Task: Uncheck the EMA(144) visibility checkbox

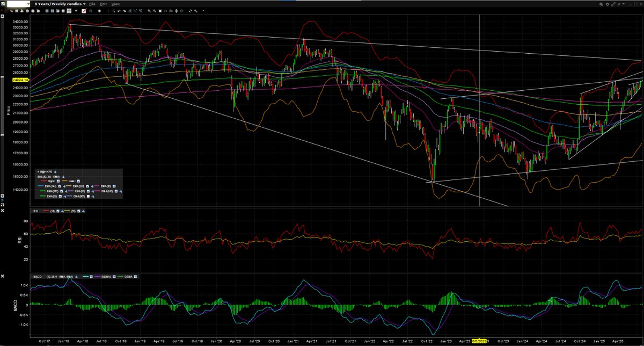Action: point(60,186)
